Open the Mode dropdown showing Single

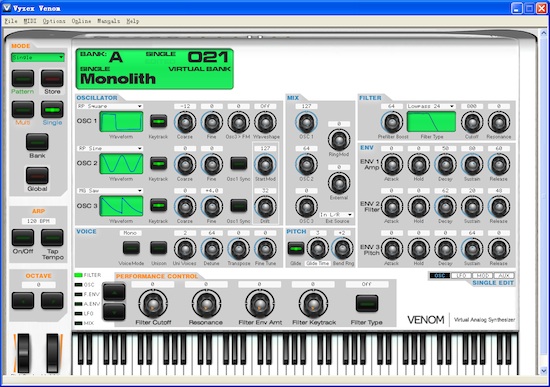pos(38,57)
